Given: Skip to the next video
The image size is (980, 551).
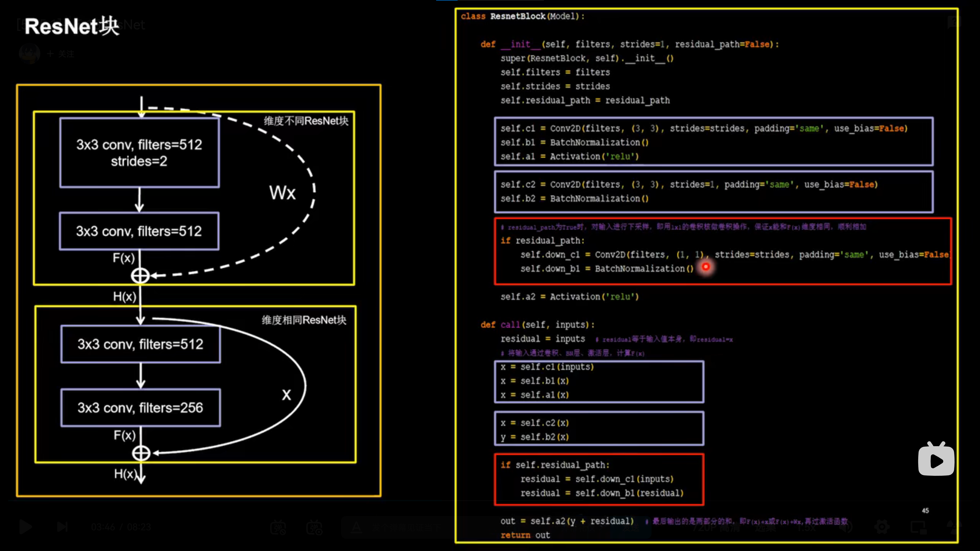Looking at the screenshot, I should [x=62, y=527].
